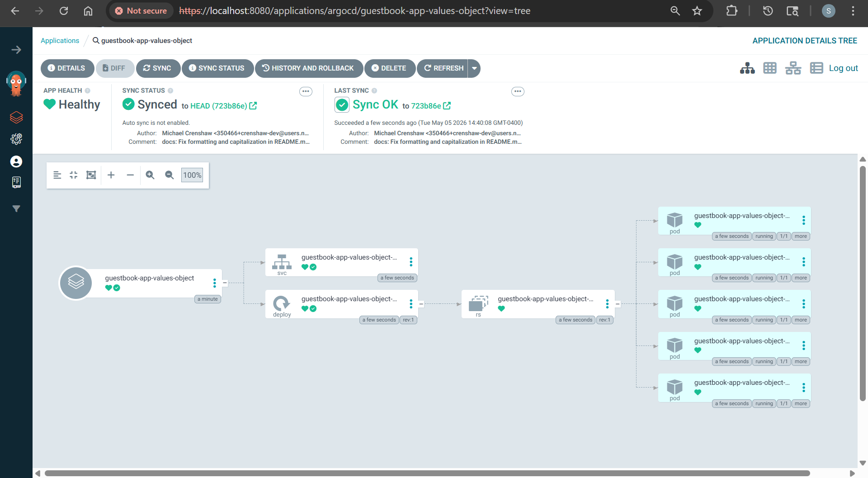Image resolution: width=868 pixels, height=478 pixels.
Task: Switch to the Network view icon
Action: click(793, 68)
